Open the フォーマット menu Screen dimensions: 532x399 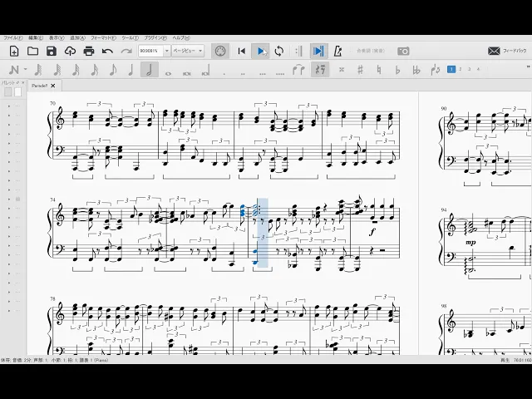click(x=103, y=38)
